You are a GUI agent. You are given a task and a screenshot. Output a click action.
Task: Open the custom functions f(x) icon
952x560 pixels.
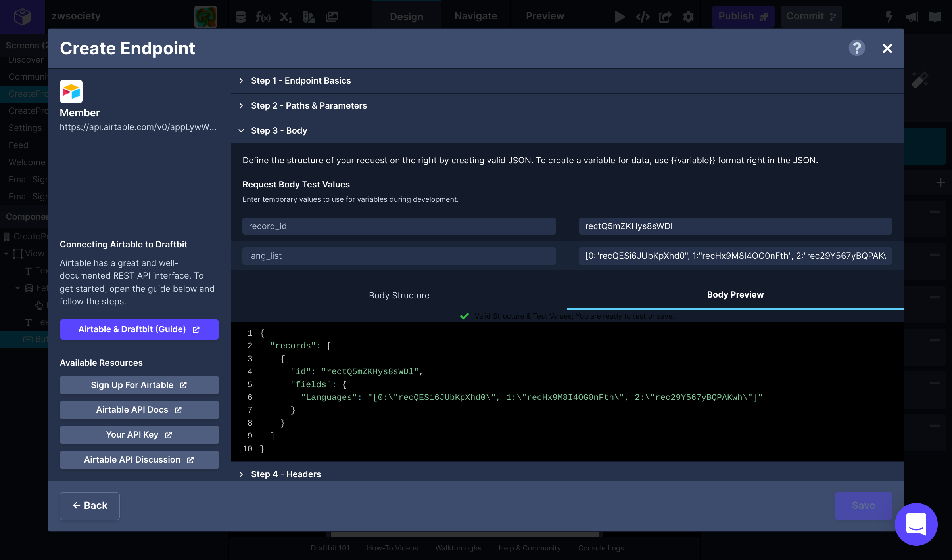tap(263, 17)
